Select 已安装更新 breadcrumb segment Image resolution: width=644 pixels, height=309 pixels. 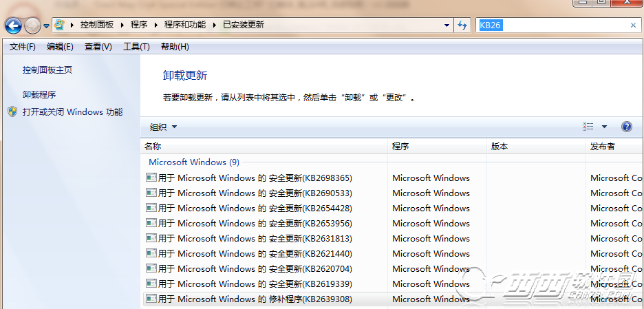[x=244, y=25]
